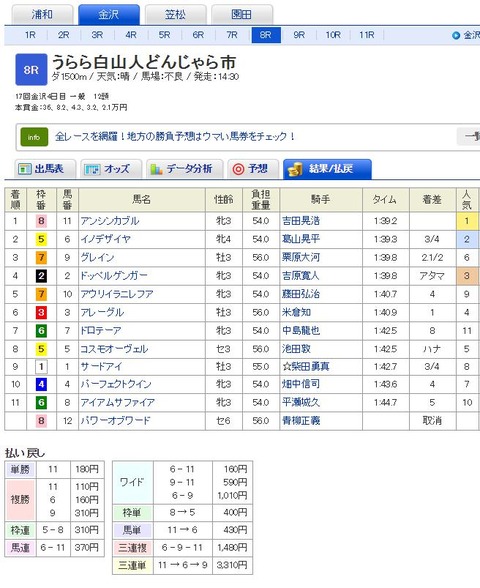Open the ウマい馬券 promotion link
Screen dimensions: 480x588
pyautogui.click(x=175, y=136)
